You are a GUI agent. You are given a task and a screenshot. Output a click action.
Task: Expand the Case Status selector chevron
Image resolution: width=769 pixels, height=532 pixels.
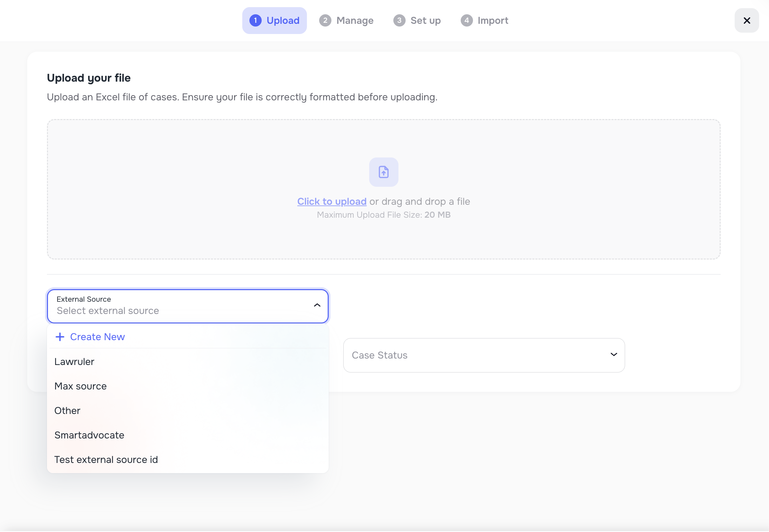(x=613, y=354)
